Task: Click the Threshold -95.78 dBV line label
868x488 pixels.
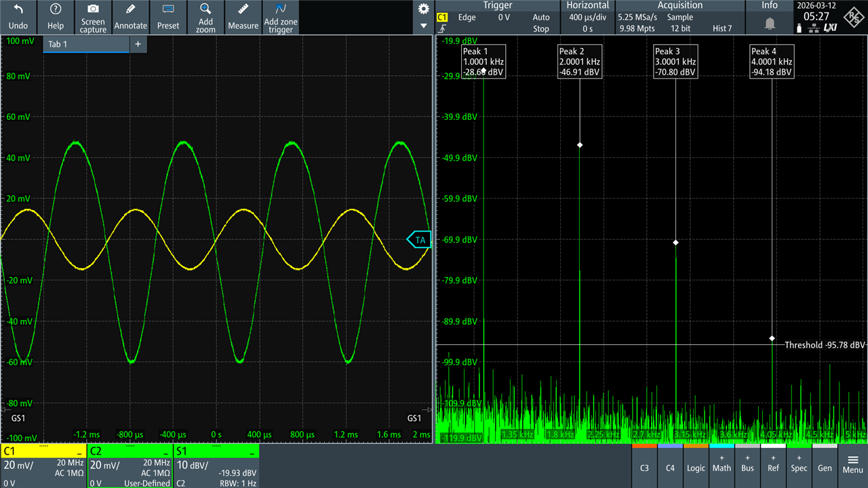Action: (824, 345)
